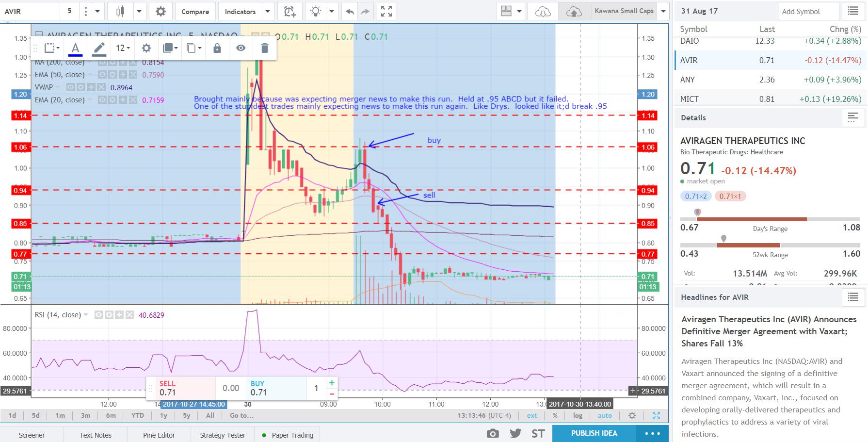Open the Aviragen merger agreement headline

click(769, 331)
